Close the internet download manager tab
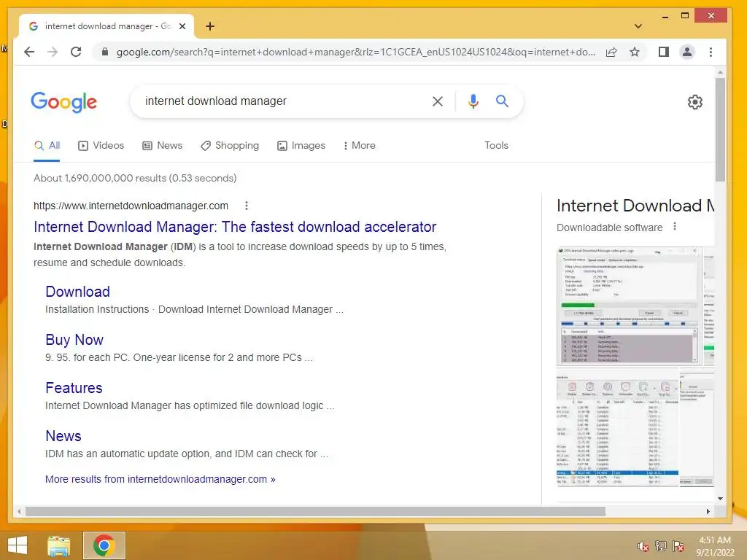 [x=182, y=26]
